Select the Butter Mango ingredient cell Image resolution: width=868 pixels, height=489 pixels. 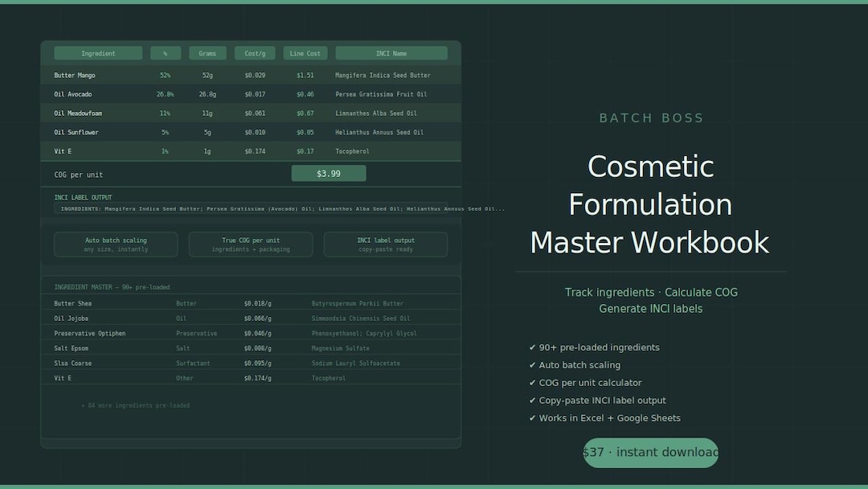click(x=75, y=76)
